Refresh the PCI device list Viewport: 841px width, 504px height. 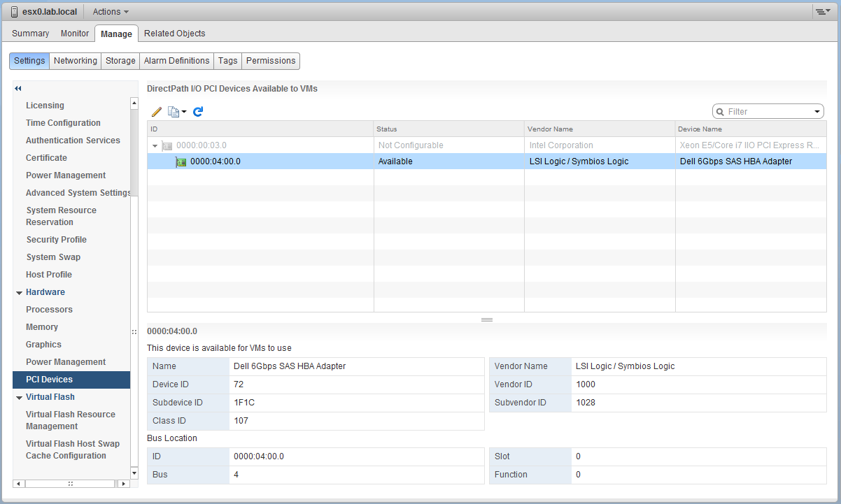click(x=198, y=111)
